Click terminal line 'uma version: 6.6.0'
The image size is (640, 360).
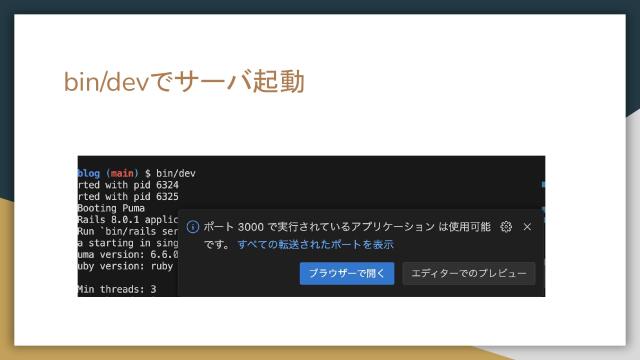pyautogui.click(x=128, y=255)
